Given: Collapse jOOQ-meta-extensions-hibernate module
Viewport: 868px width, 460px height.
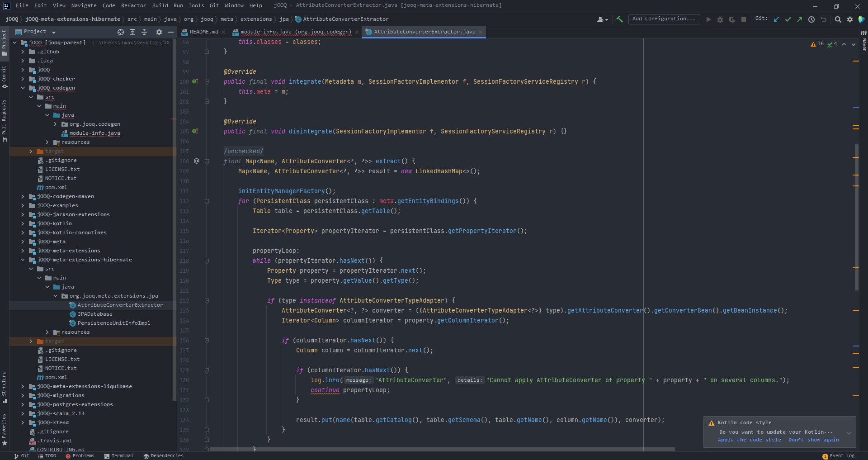Looking at the screenshot, I should click(23, 260).
